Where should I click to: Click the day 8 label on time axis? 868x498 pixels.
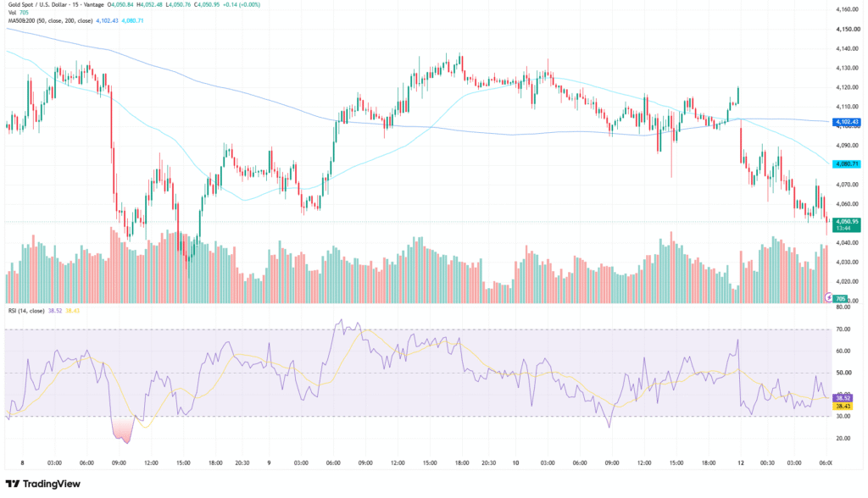click(22, 463)
